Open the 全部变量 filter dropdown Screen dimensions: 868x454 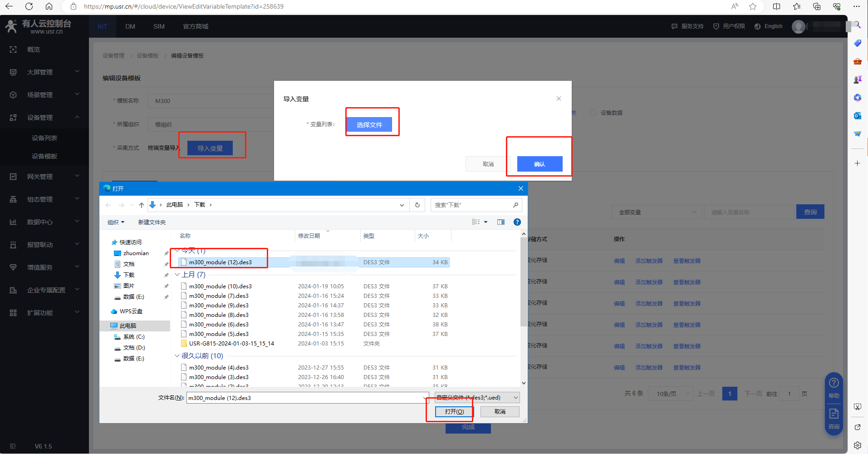click(x=657, y=212)
